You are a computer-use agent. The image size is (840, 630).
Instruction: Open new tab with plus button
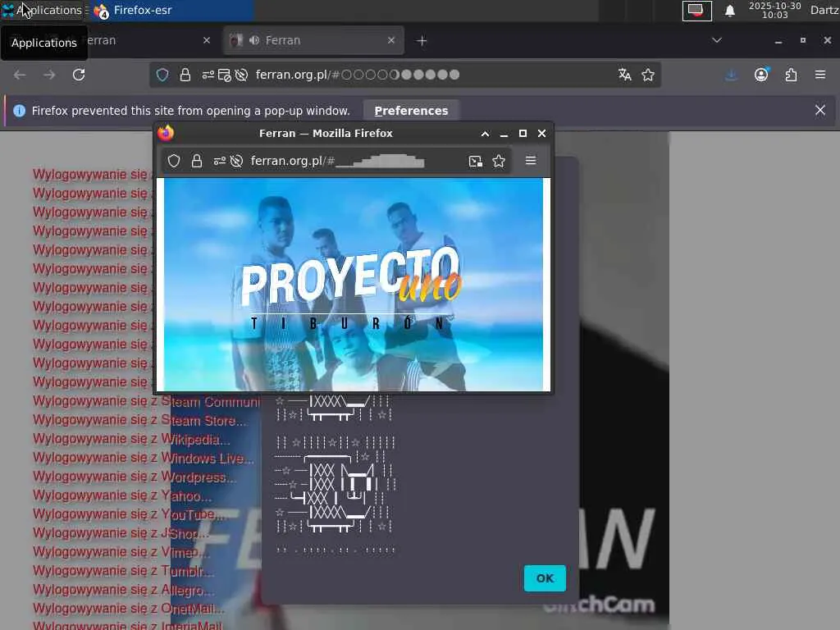[x=422, y=41]
